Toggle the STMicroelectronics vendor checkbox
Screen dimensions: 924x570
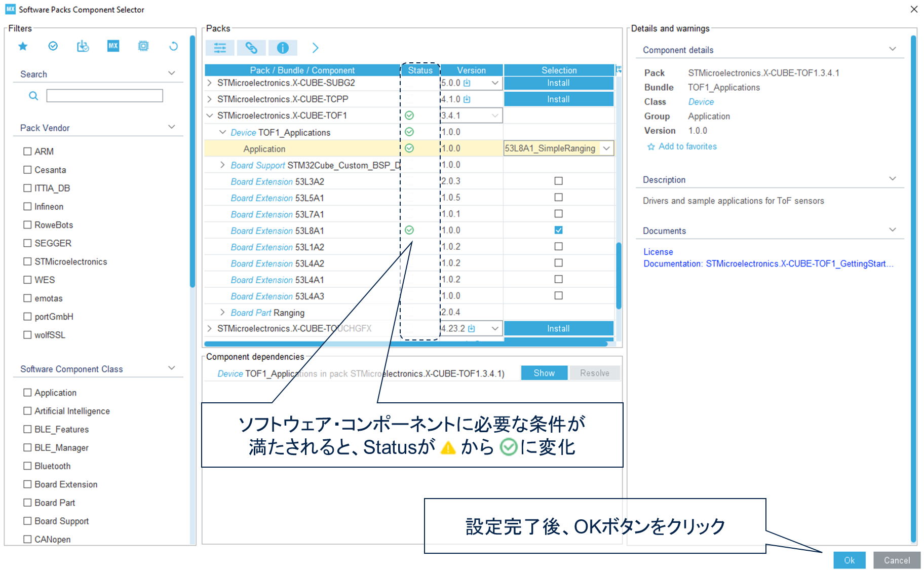coord(27,261)
